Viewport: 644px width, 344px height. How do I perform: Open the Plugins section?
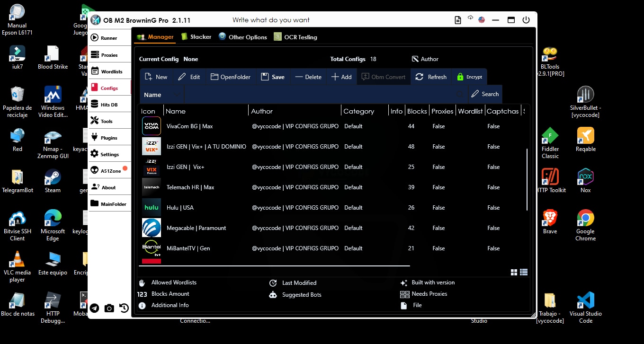click(x=109, y=138)
